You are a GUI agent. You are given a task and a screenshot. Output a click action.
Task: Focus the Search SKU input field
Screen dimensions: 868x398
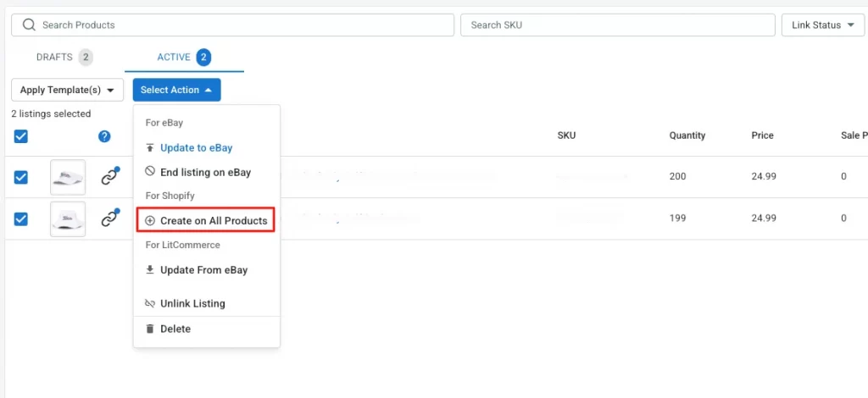618,25
